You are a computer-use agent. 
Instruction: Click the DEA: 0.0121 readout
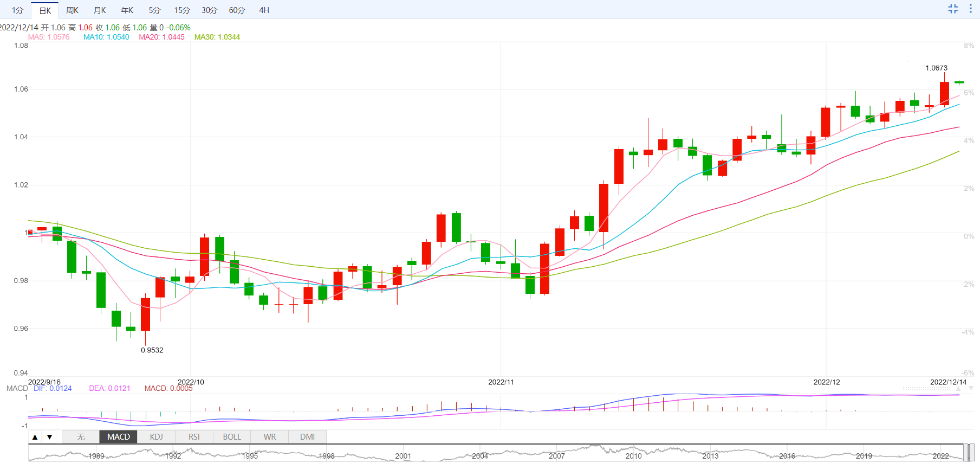tap(109, 388)
